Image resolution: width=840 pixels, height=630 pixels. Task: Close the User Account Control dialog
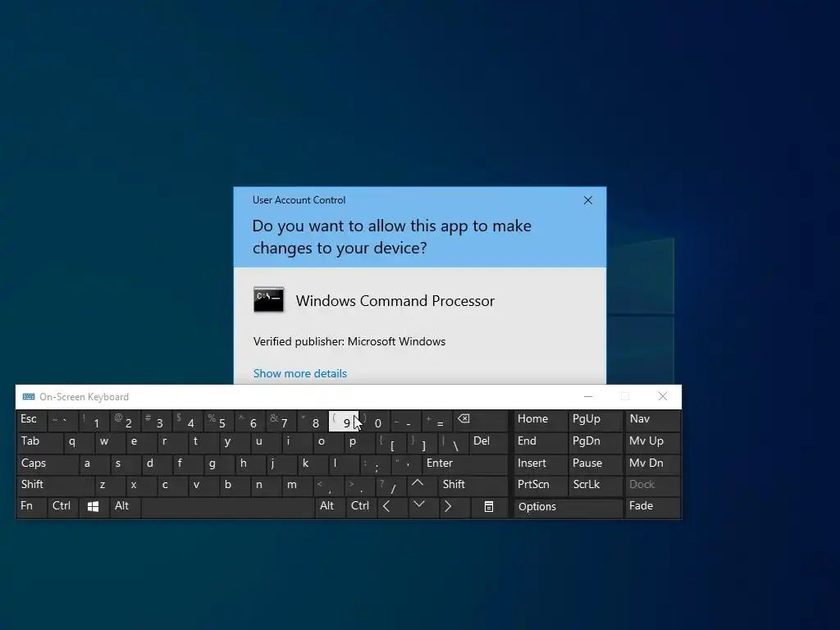coord(587,200)
